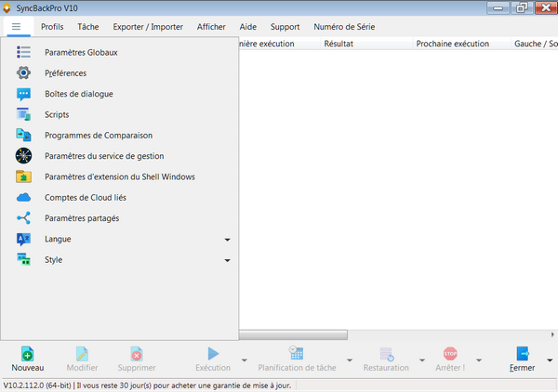Open the Restauration dropdown arrow
This screenshot has height=392, width=558.
pyautogui.click(x=422, y=360)
